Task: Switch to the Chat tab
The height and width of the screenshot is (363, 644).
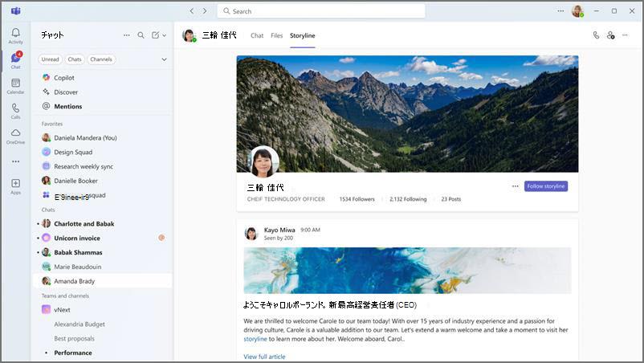Action: point(257,35)
